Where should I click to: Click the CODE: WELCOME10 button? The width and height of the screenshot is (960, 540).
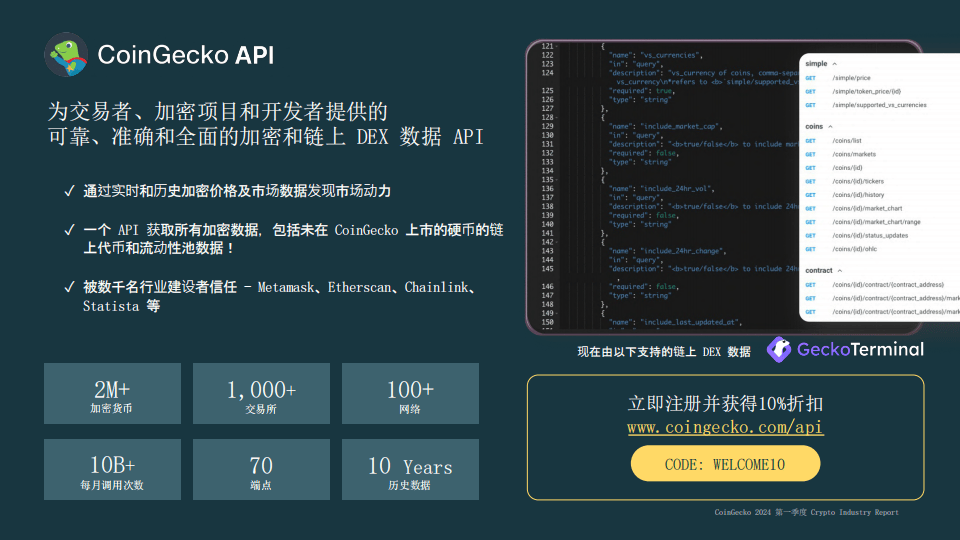pos(726,463)
